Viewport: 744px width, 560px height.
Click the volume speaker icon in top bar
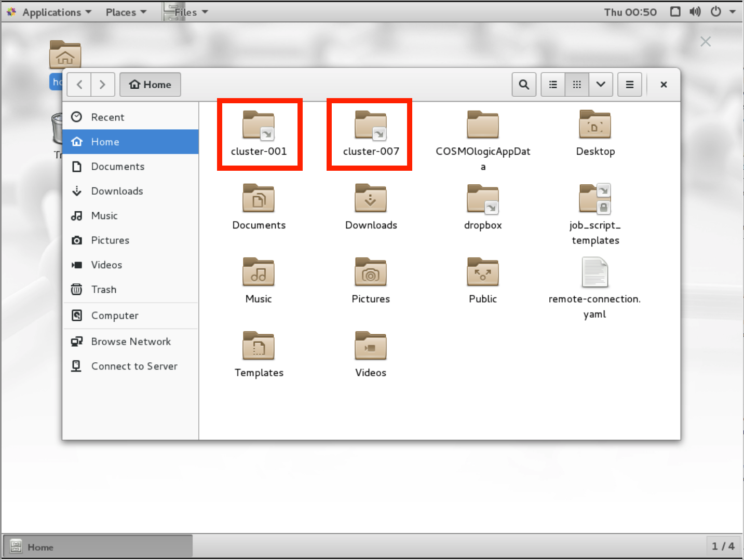(695, 11)
